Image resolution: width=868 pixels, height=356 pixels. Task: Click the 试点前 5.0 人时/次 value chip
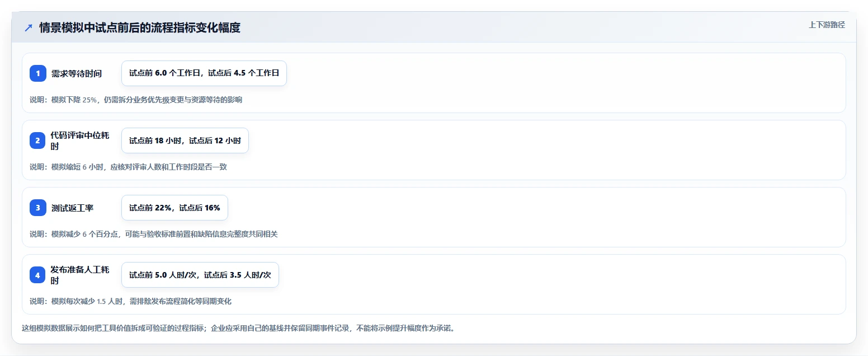[200, 275]
